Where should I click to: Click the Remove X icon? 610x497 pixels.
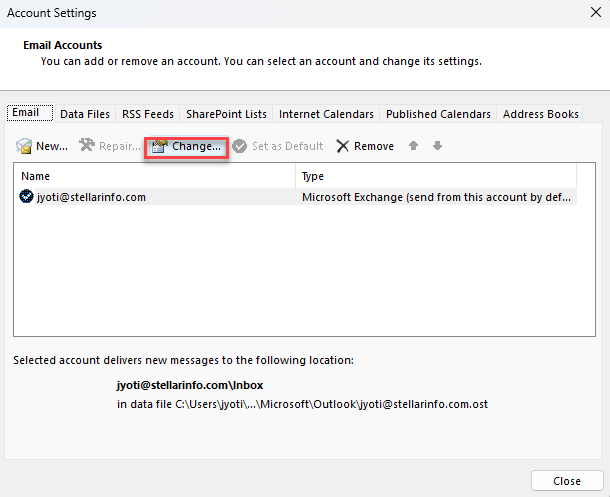(343, 146)
